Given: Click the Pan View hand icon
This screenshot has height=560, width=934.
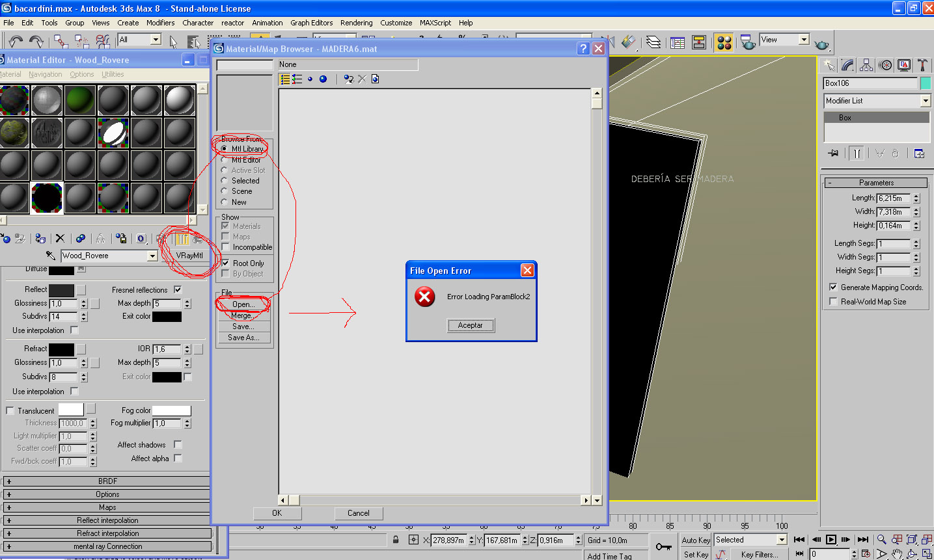Looking at the screenshot, I should pyautogui.click(x=896, y=554).
